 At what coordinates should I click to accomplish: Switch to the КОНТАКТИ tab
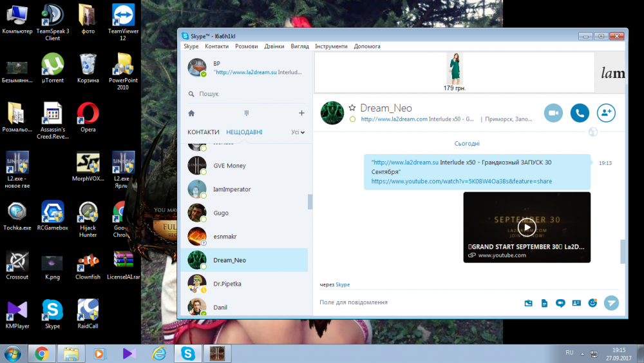coord(203,132)
